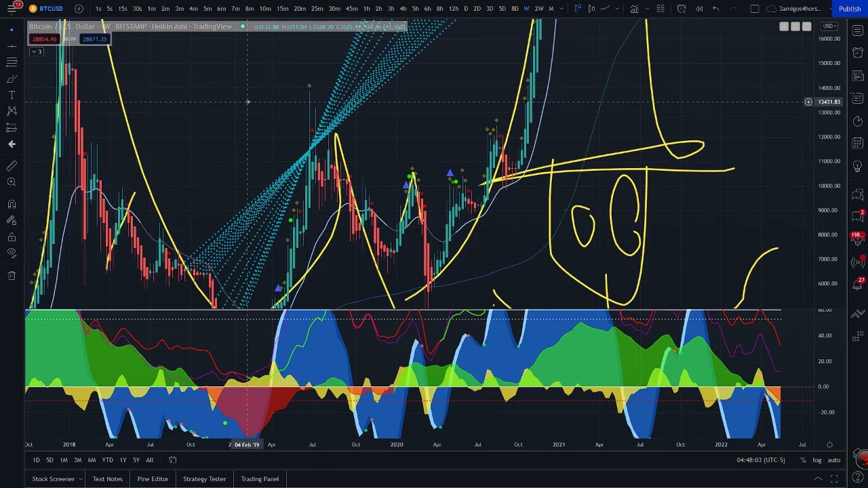Remove drawings with the trash icon
The image size is (868, 488).
pyautogui.click(x=12, y=275)
